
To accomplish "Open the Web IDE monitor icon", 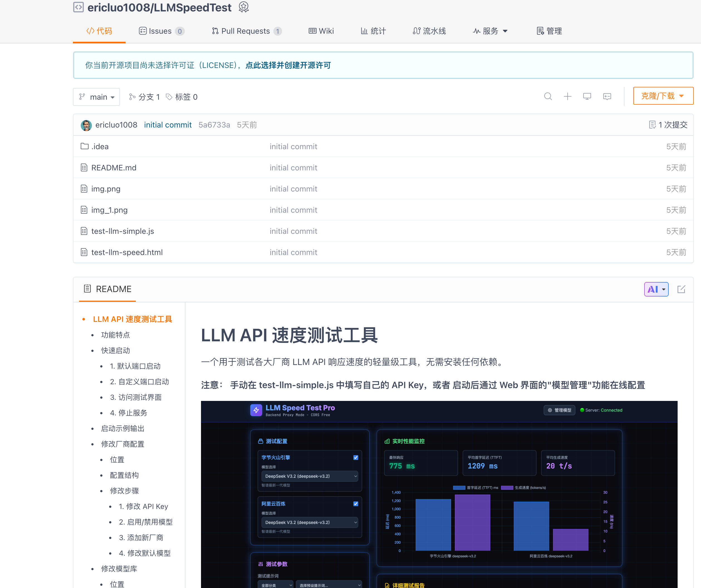I will coord(587,97).
